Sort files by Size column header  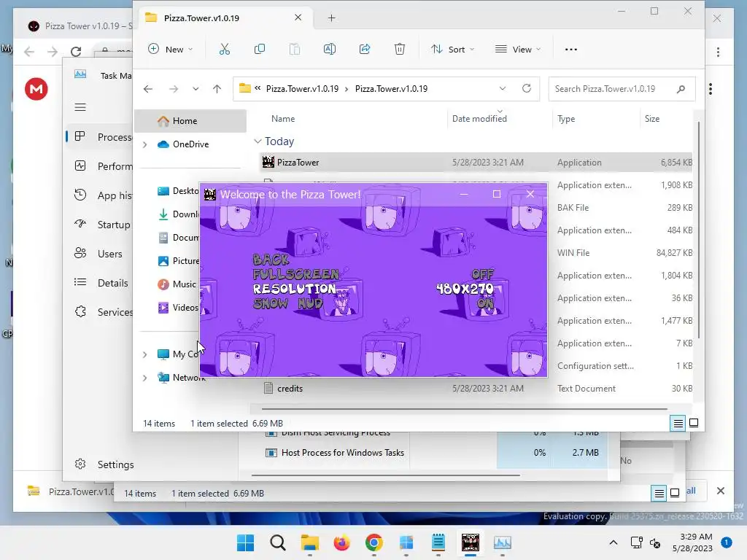pyautogui.click(x=651, y=119)
